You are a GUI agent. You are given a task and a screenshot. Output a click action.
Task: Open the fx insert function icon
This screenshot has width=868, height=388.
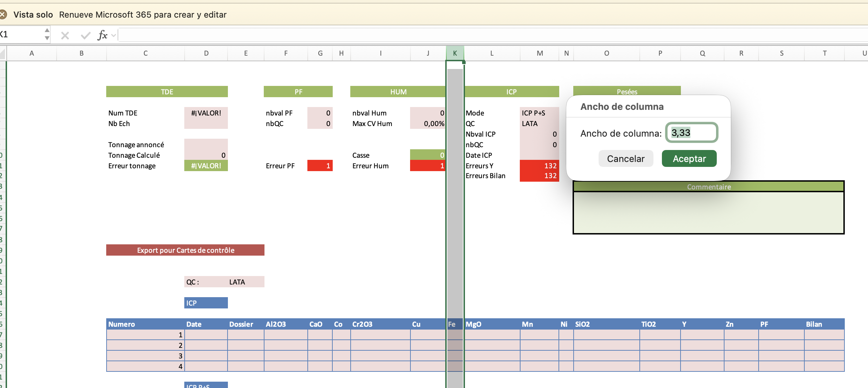point(102,35)
